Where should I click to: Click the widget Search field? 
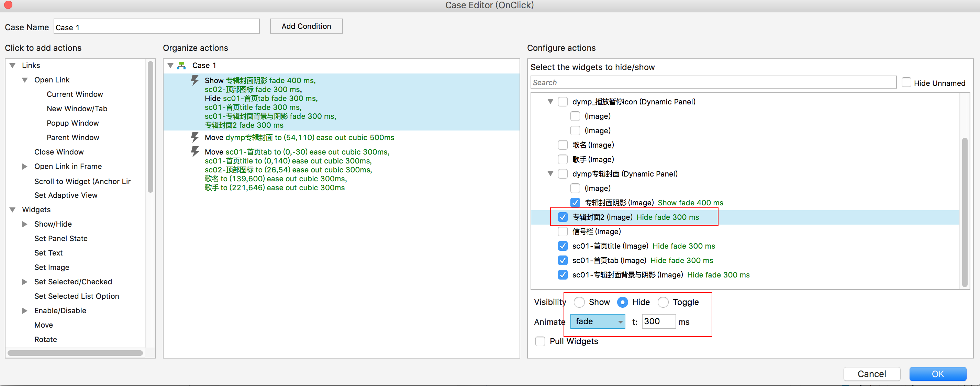(x=713, y=82)
